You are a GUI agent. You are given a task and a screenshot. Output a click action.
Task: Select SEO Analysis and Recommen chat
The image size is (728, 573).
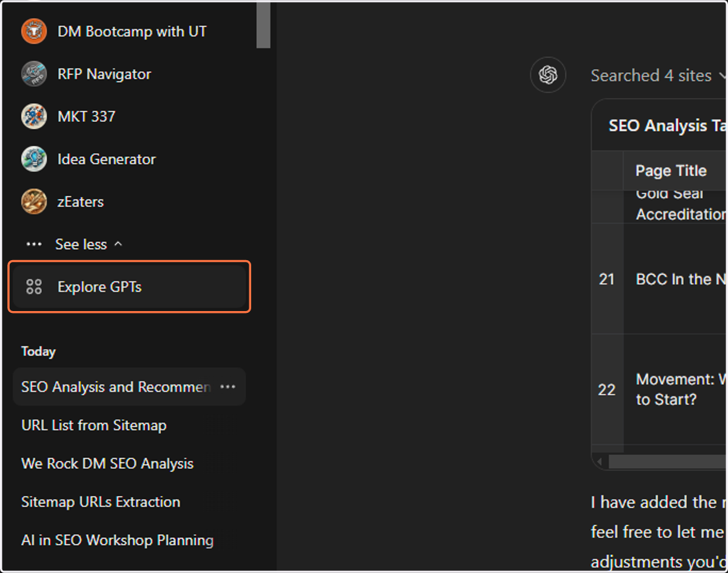tap(129, 387)
